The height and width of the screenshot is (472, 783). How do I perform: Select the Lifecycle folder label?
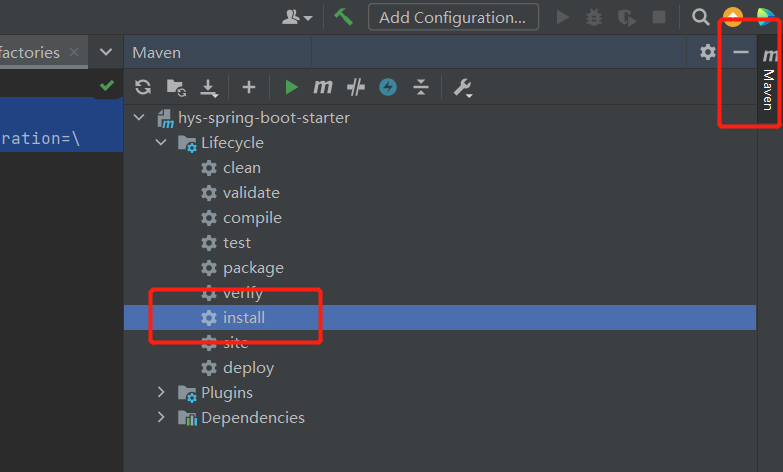point(232,143)
